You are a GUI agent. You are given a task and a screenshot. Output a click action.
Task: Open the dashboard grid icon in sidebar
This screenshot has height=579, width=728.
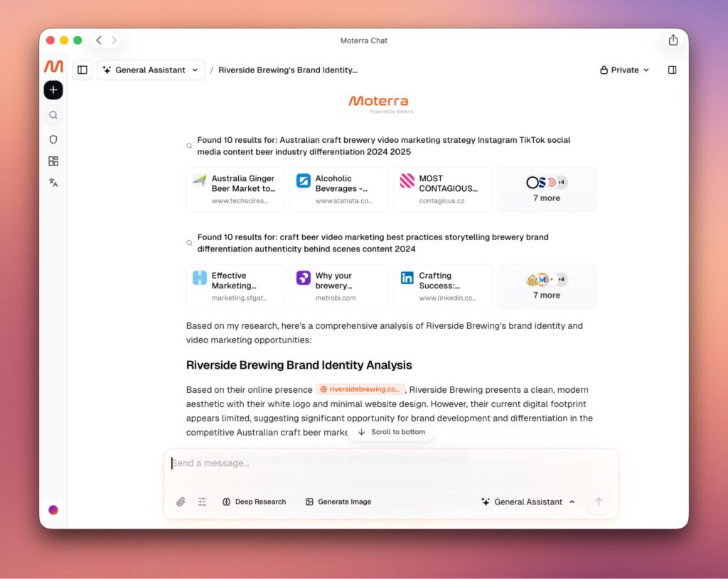(x=53, y=161)
